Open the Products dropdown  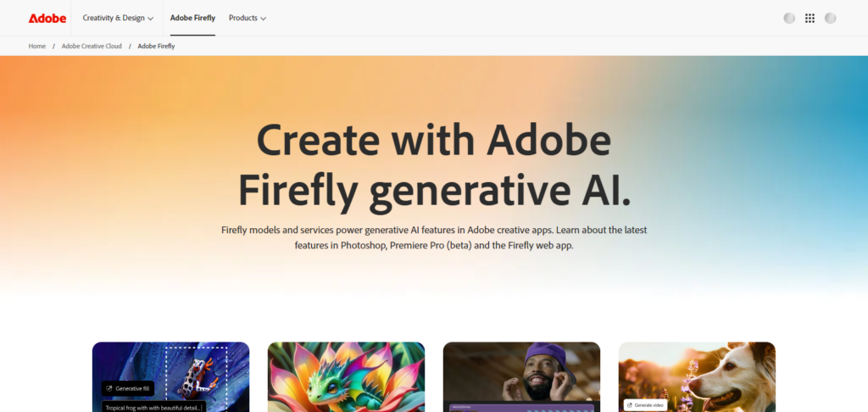click(247, 18)
